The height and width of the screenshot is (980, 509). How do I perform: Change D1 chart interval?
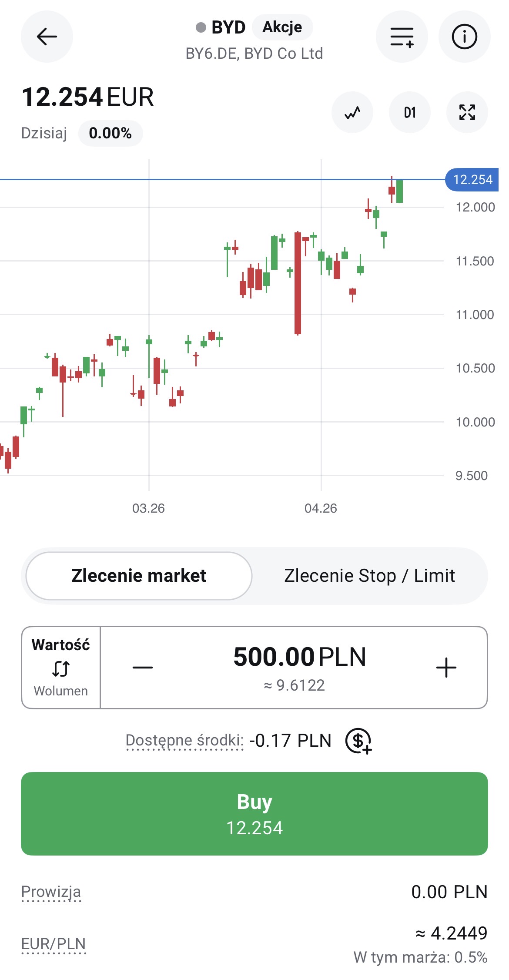pyautogui.click(x=409, y=112)
